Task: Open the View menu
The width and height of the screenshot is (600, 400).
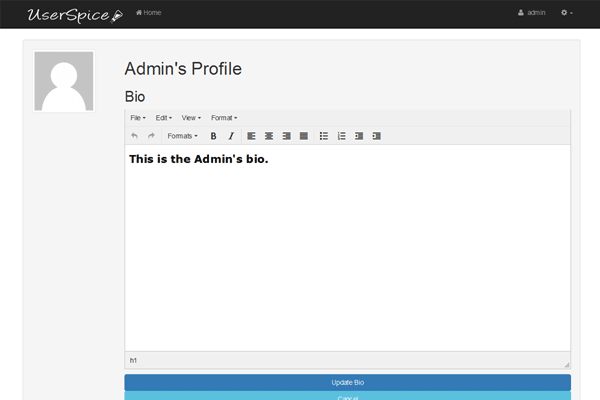Action: [191, 118]
